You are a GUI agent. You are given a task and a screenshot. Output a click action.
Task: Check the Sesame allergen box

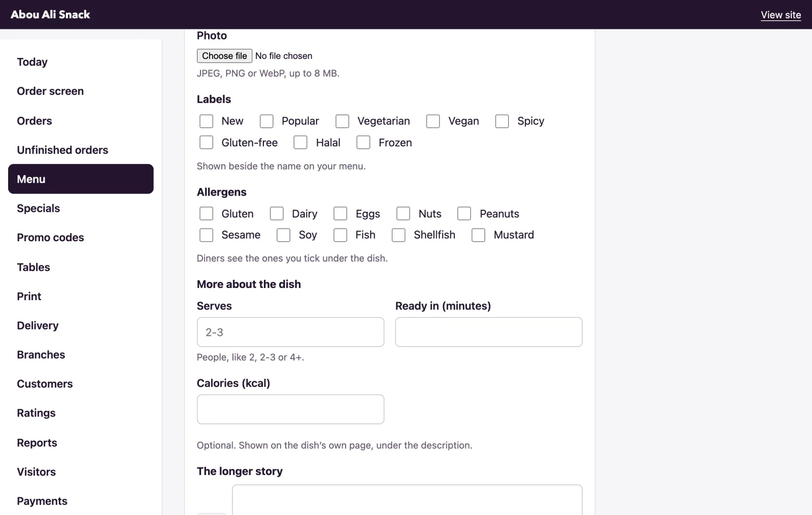click(206, 235)
